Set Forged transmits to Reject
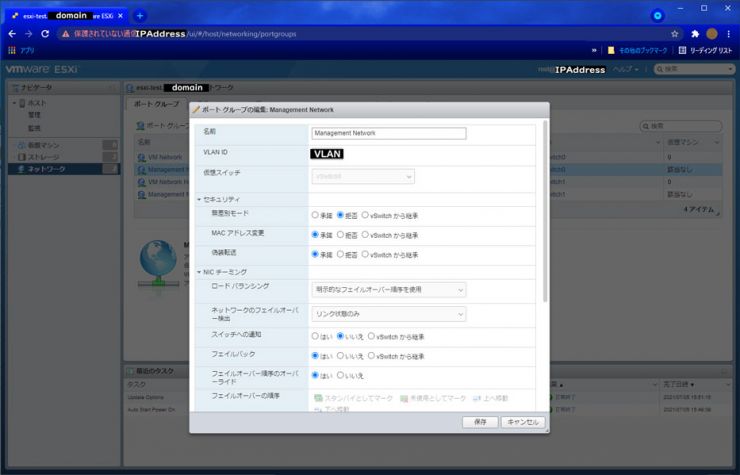The height and width of the screenshot is (475, 740). click(340, 254)
